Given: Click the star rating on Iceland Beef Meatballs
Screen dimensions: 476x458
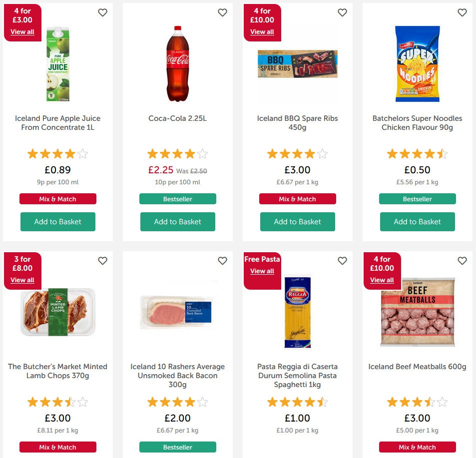Looking at the screenshot, I should 418,402.
